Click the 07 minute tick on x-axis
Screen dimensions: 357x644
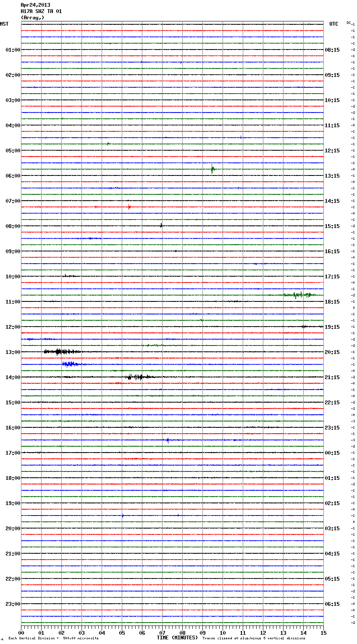(162, 633)
